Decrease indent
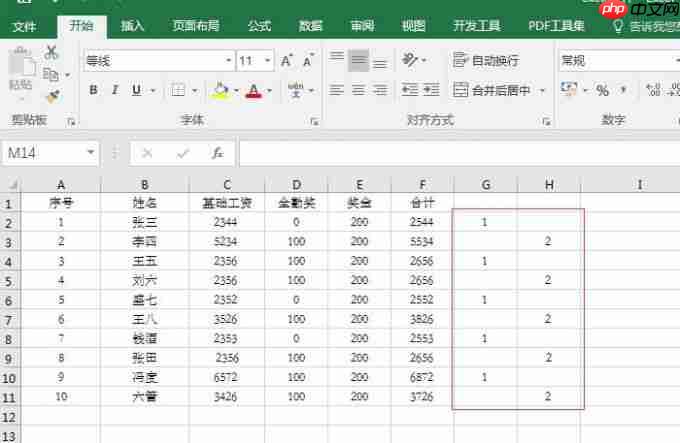 (409, 90)
